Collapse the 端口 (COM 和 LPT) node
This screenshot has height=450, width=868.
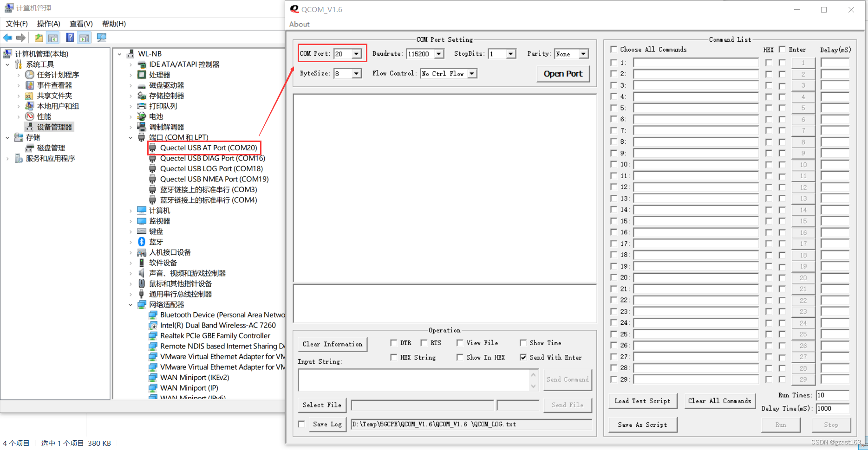(131, 137)
